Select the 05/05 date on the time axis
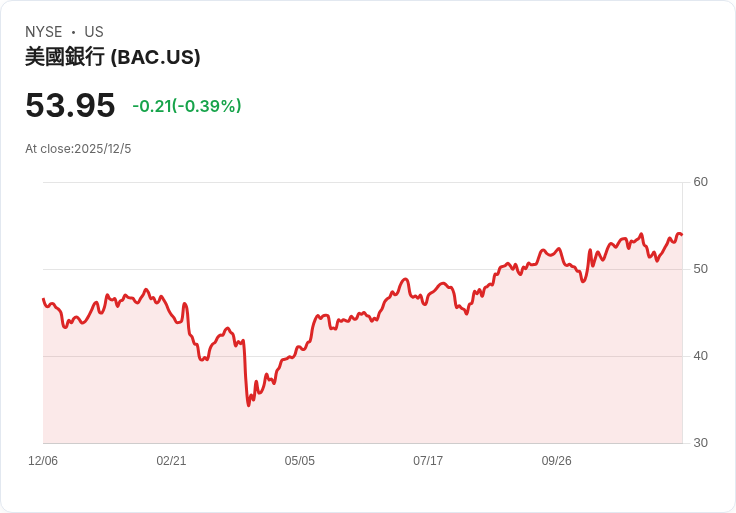 [299, 461]
